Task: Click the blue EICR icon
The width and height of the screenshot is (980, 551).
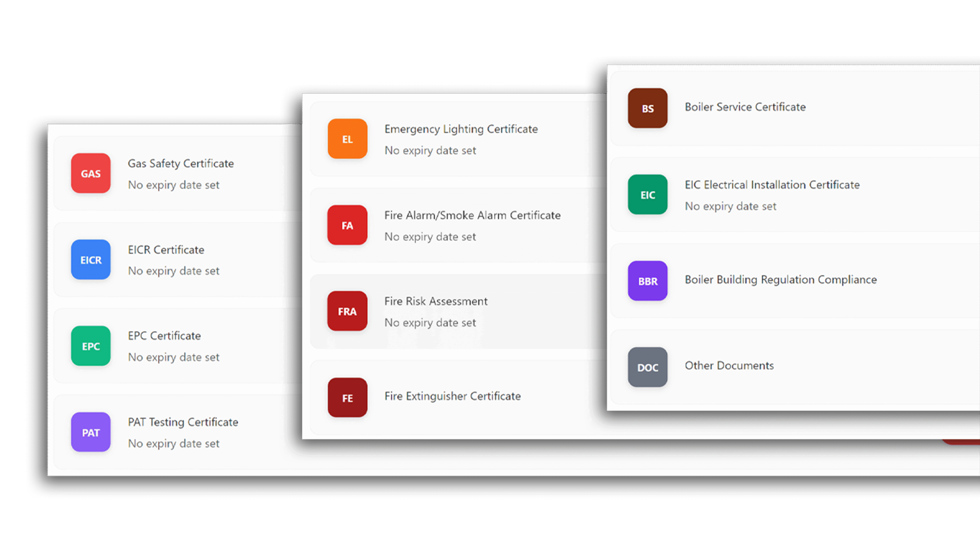Action: (91, 260)
